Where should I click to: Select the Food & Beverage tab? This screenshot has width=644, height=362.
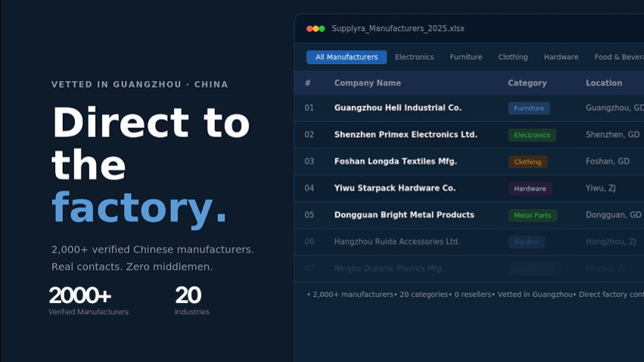click(619, 57)
